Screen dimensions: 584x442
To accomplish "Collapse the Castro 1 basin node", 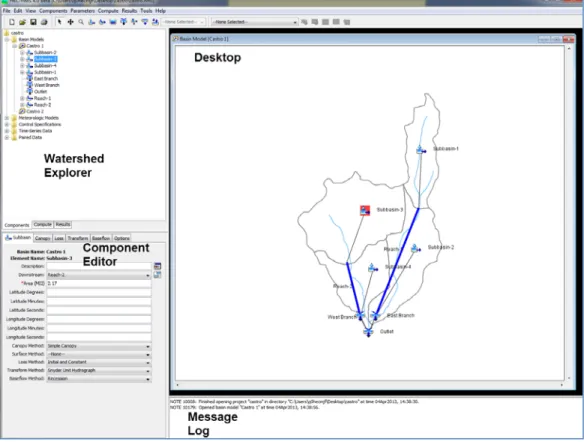I will point(15,46).
